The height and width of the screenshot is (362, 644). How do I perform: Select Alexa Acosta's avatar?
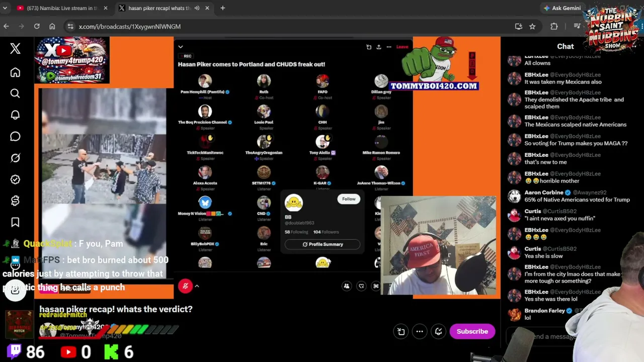[x=205, y=172]
